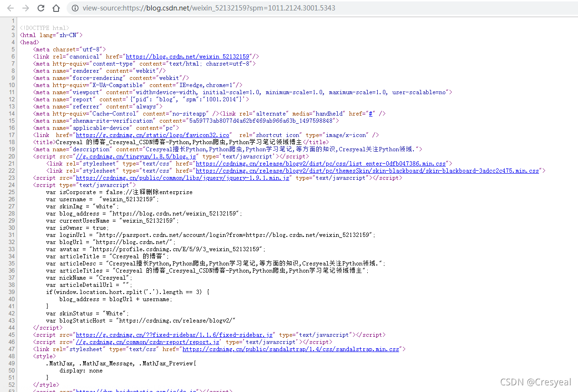Open the favicon32.ico link
Screen dimensions: 578x392
[x=153, y=135]
